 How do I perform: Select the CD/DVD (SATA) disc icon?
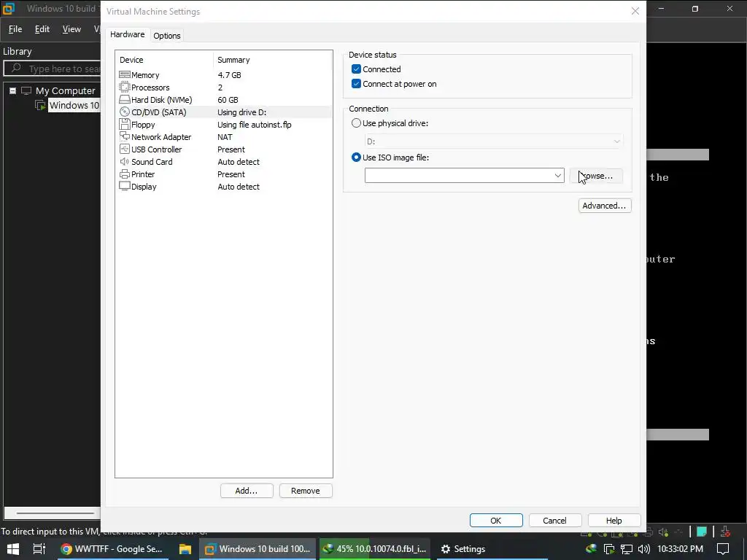[124, 112]
